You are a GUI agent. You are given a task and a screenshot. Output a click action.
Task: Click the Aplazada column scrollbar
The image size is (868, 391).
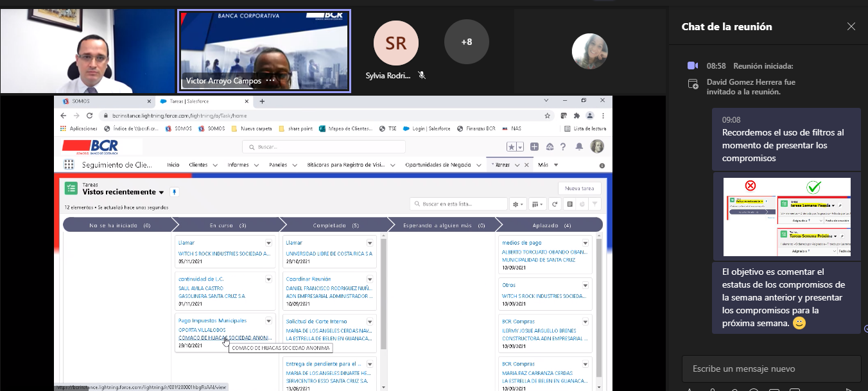tap(600, 306)
